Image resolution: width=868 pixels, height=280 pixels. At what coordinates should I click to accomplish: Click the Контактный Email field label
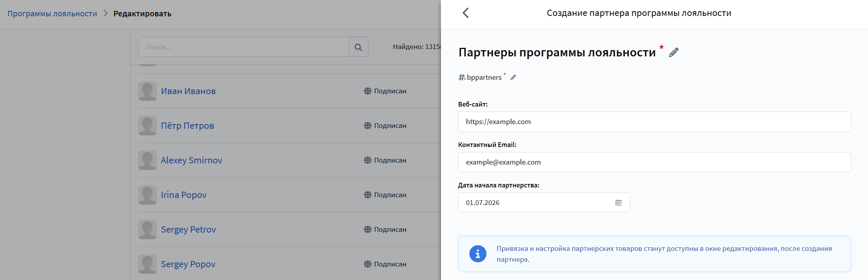coord(487,145)
